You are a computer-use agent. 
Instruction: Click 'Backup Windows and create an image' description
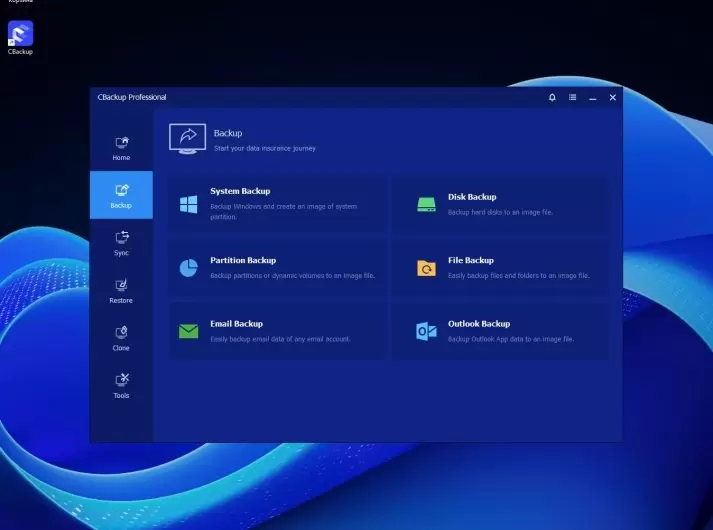coord(283,211)
